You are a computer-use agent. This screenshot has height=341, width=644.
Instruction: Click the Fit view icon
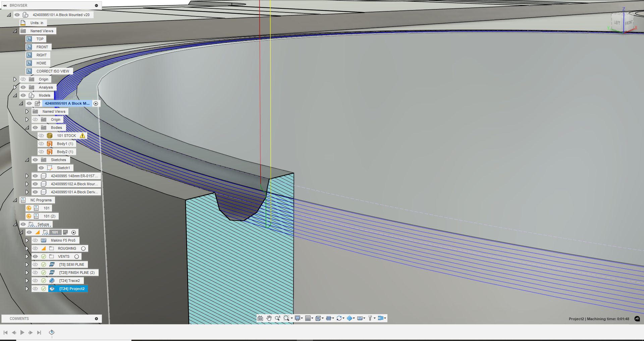260,318
